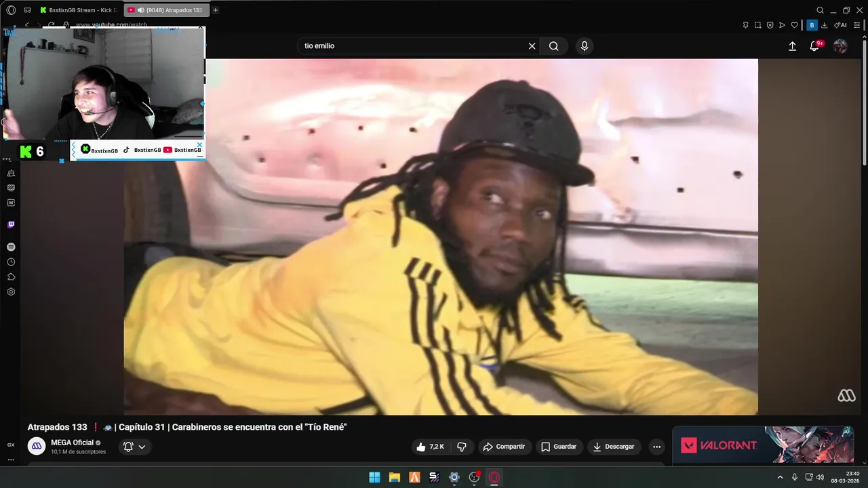868x488 pixels.
Task: Switch to the BxstixnGB Stream Kick tab
Action: pos(77,10)
